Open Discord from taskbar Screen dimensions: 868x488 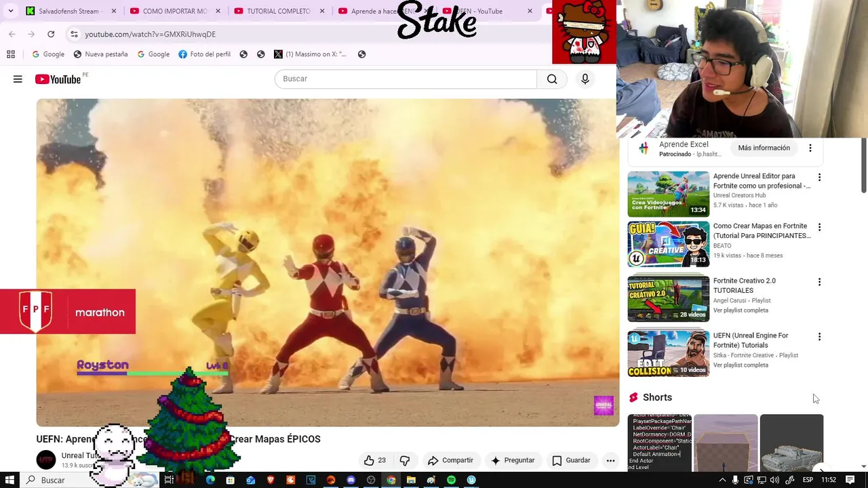click(x=351, y=480)
